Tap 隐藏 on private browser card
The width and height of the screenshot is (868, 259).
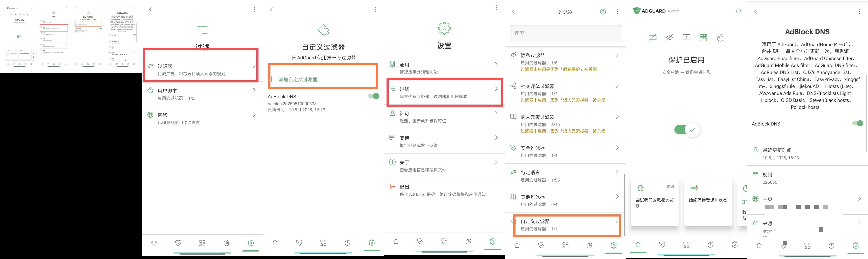pos(671,186)
